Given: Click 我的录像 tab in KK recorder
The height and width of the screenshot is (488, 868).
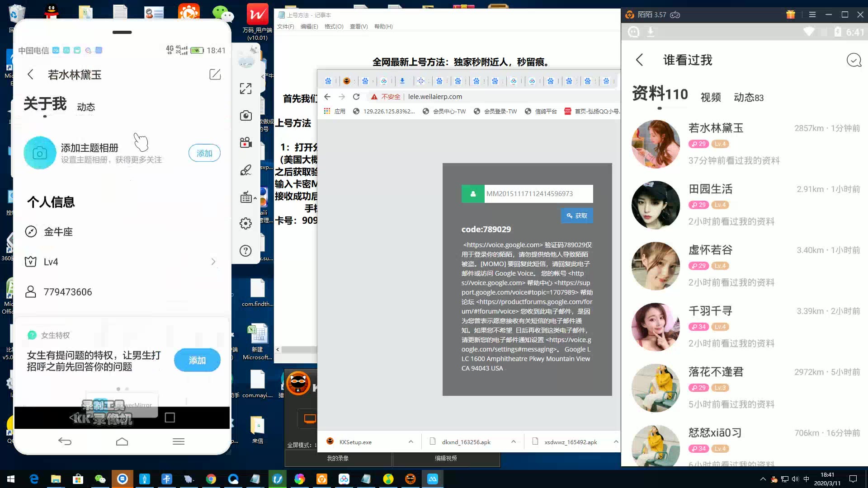Looking at the screenshot, I should [x=338, y=458].
